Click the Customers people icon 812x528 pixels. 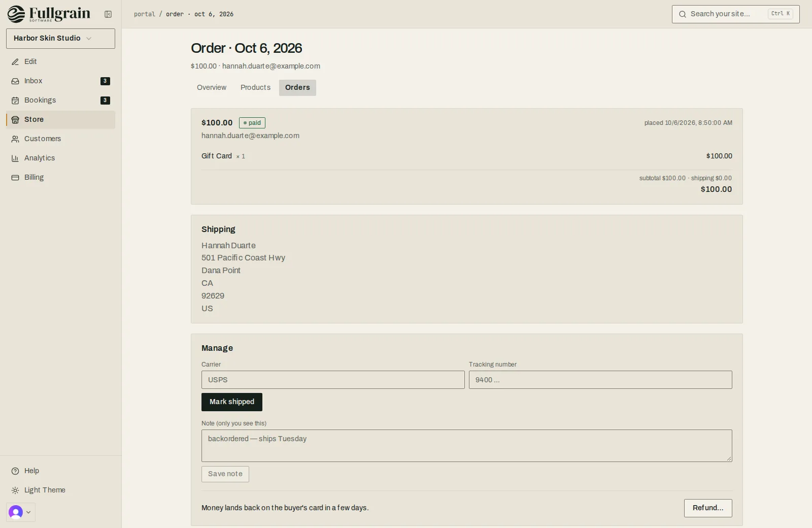point(15,139)
